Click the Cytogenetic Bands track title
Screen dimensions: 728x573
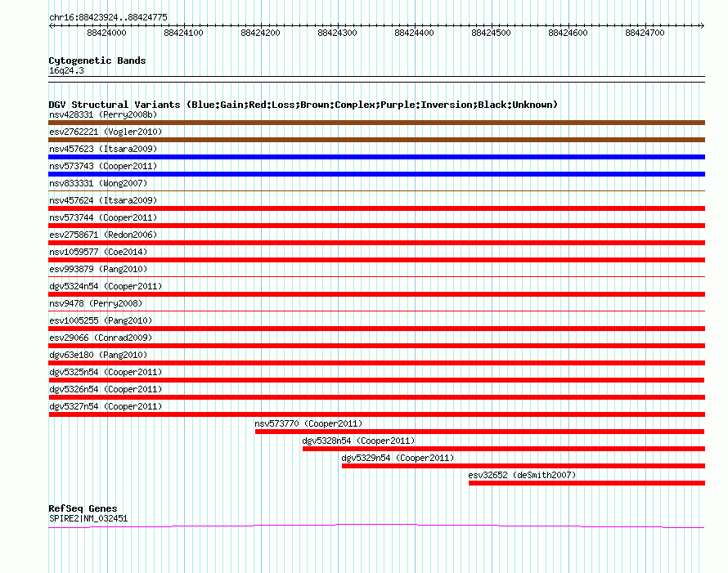click(97, 60)
